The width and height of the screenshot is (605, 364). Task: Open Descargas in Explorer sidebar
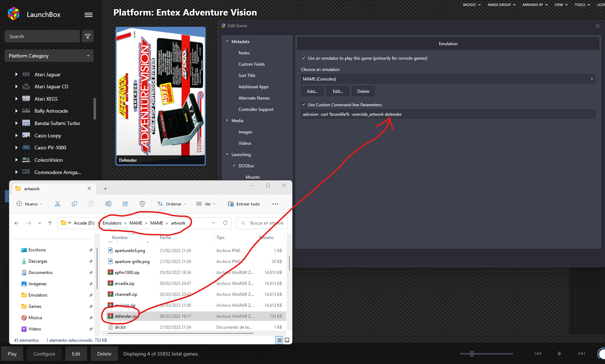38,261
